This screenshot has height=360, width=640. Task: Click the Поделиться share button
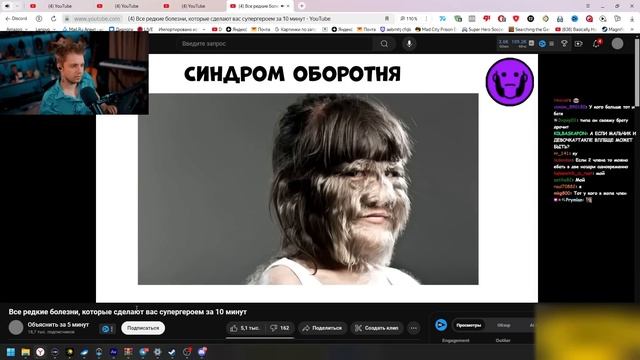(322, 328)
